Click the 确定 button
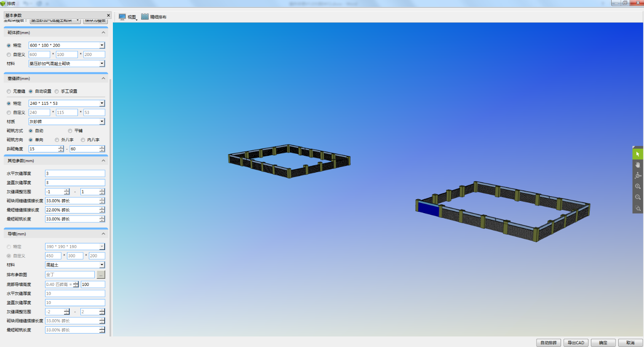This screenshot has width=644, height=347. (x=603, y=343)
